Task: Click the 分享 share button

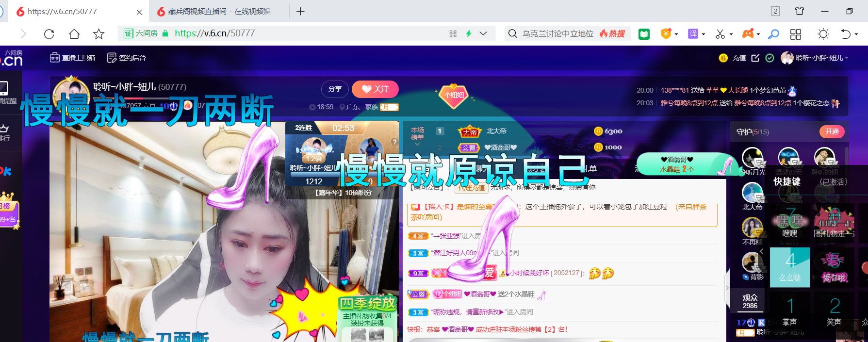Action: pyautogui.click(x=335, y=89)
